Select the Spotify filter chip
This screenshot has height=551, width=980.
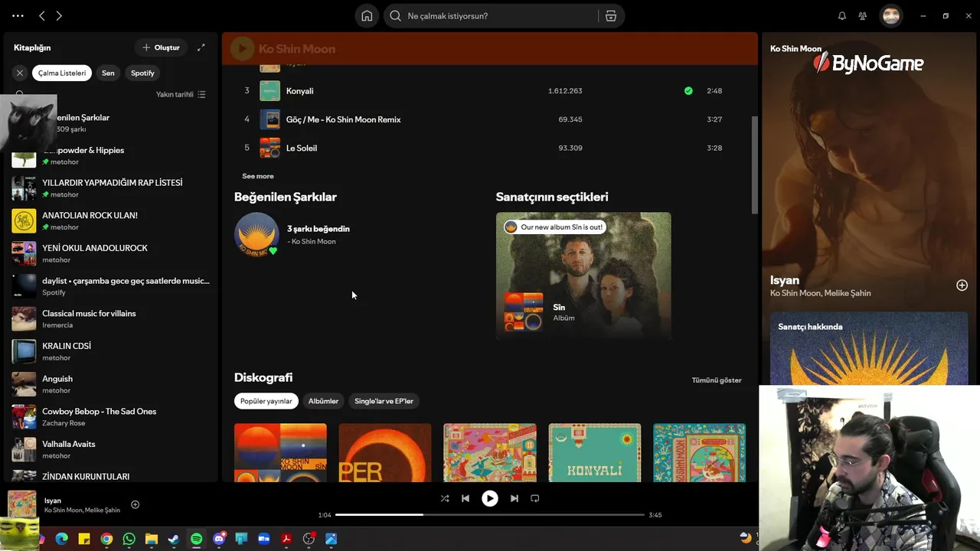[142, 73]
